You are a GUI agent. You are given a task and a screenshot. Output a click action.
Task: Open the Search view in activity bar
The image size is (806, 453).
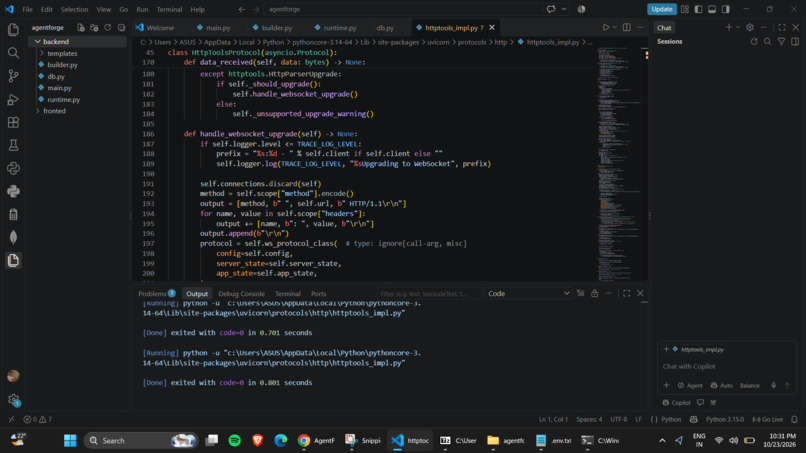pos(13,52)
